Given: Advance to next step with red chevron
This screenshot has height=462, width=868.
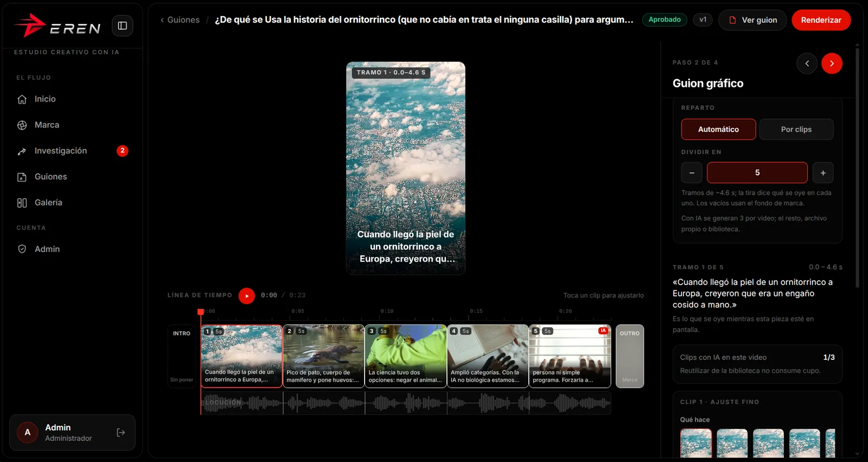Looking at the screenshot, I should [x=832, y=64].
